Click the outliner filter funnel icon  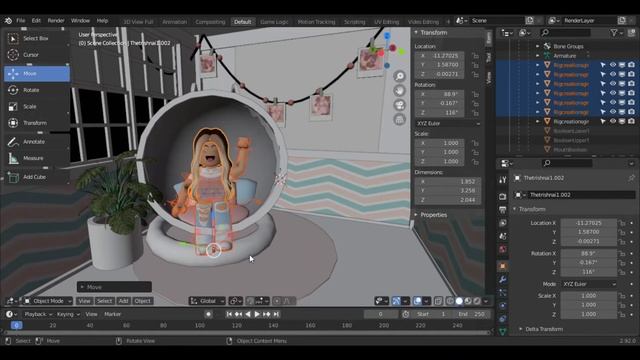click(613, 33)
